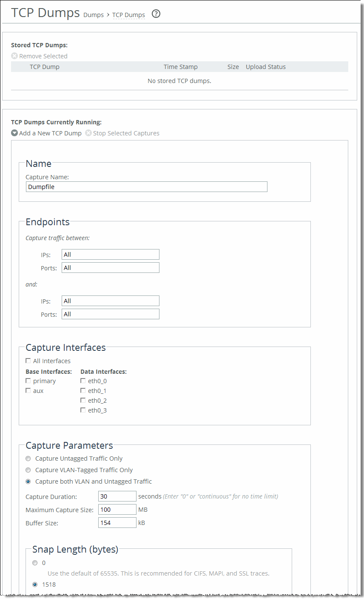Click the TCP Dump column header

click(45, 67)
